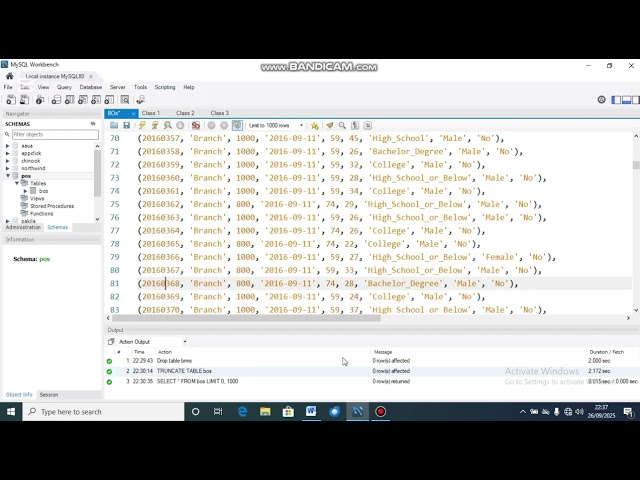640x480 pixels.
Task: Close the BOs query tab
Action: [x=133, y=113]
